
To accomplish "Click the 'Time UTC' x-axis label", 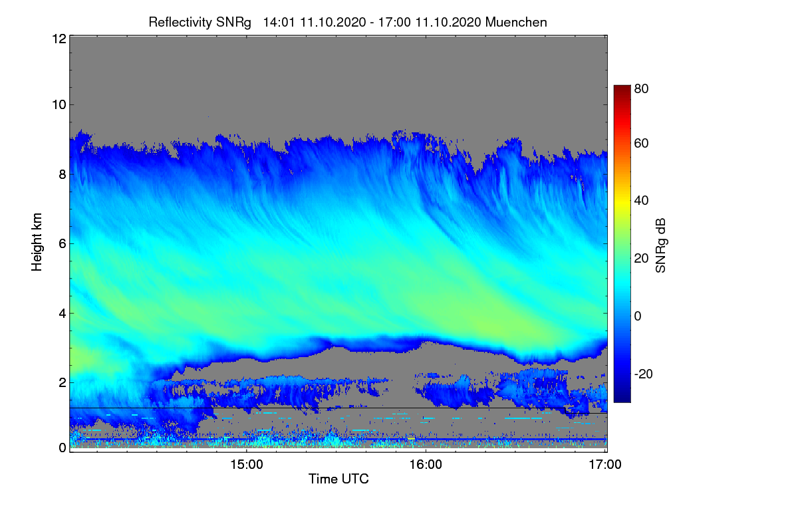I will pos(338,479).
